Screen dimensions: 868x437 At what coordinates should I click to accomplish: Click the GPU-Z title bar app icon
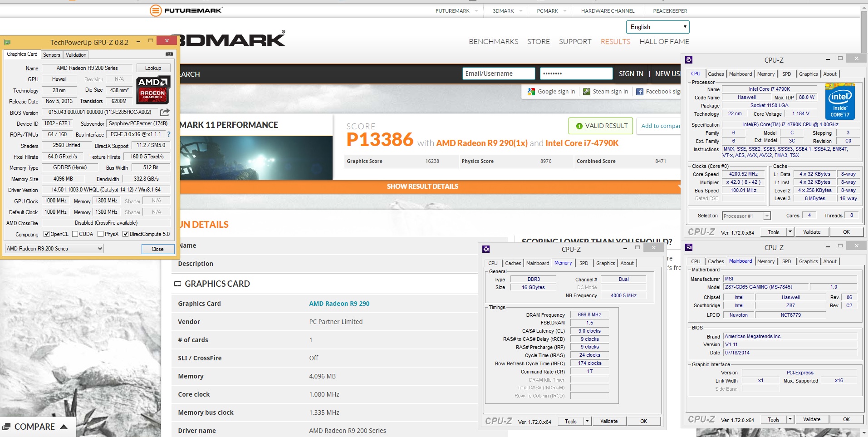tap(7, 42)
